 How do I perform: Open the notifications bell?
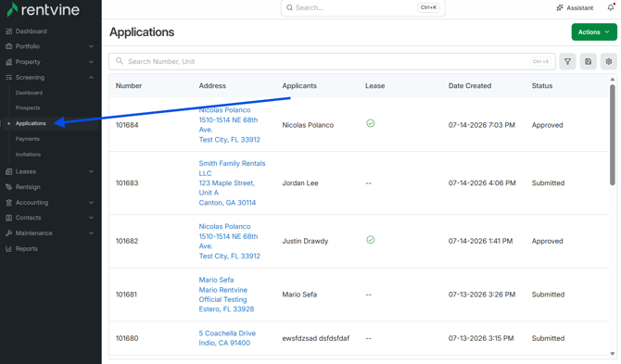[611, 7]
